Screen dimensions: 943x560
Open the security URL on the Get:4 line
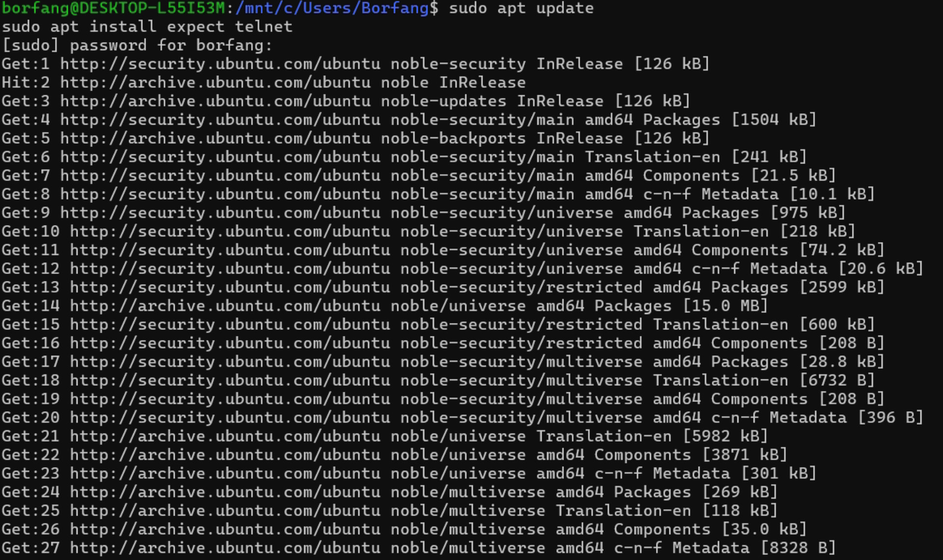pyautogui.click(x=220, y=120)
